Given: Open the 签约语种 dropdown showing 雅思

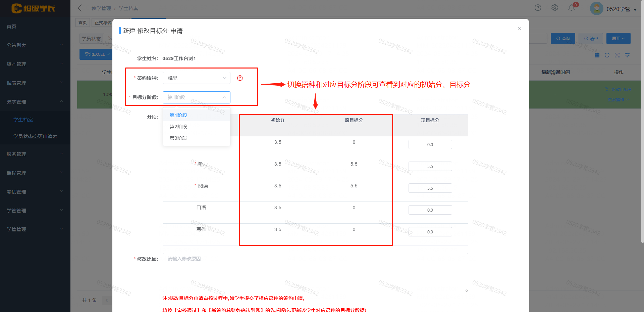Looking at the screenshot, I should tap(196, 78).
